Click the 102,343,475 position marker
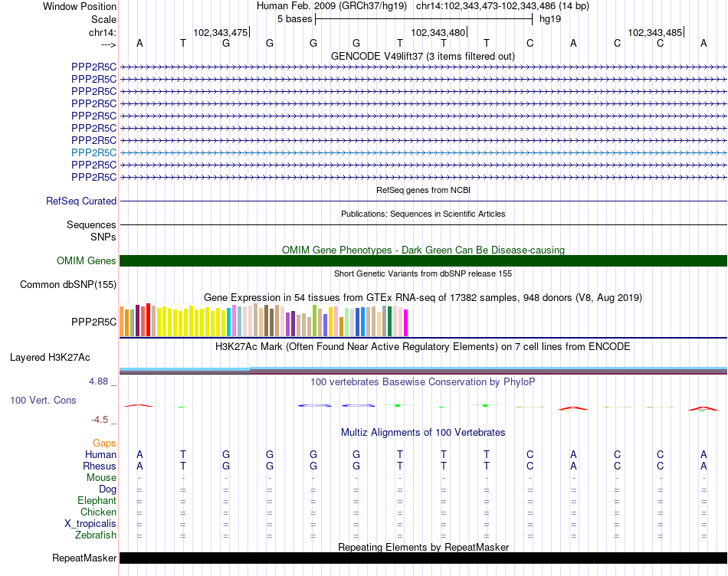 221,32
